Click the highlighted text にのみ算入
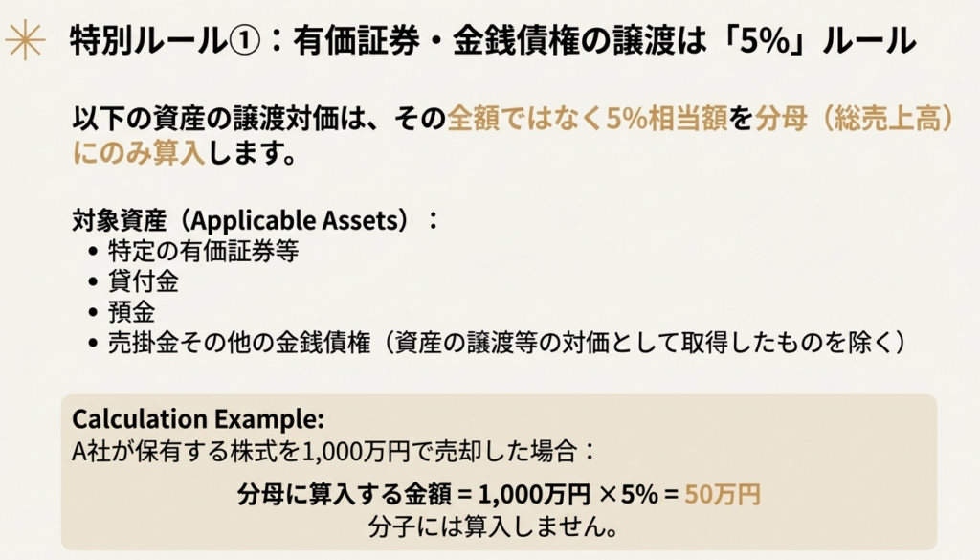980x560 pixels. tap(139, 154)
